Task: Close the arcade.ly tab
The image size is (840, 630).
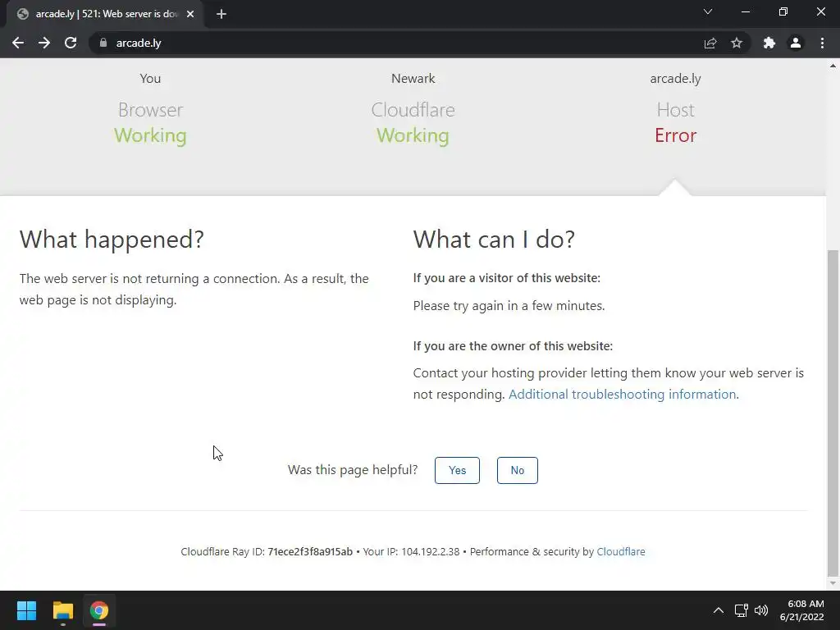Action: point(190,14)
